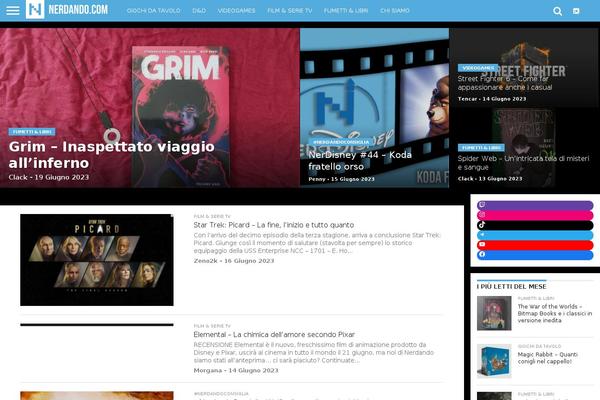The width and height of the screenshot is (600, 400).
Task: Click "Penny - 15 Giugno 2023" byline
Action: [341, 179]
